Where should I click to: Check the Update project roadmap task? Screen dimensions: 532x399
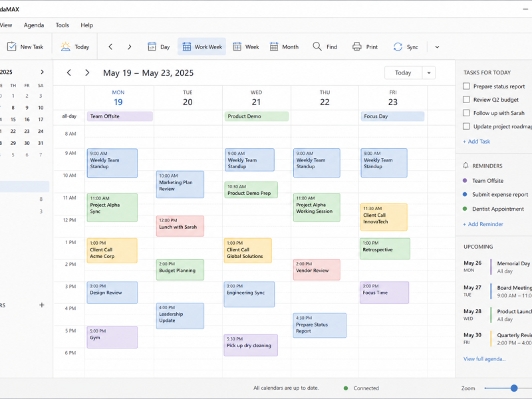pyautogui.click(x=466, y=126)
